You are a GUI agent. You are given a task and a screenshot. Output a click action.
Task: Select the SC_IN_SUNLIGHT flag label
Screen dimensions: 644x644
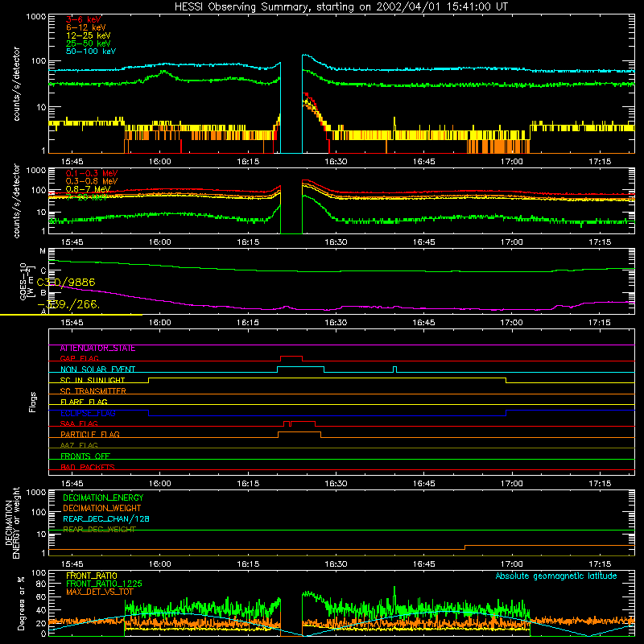(93, 380)
